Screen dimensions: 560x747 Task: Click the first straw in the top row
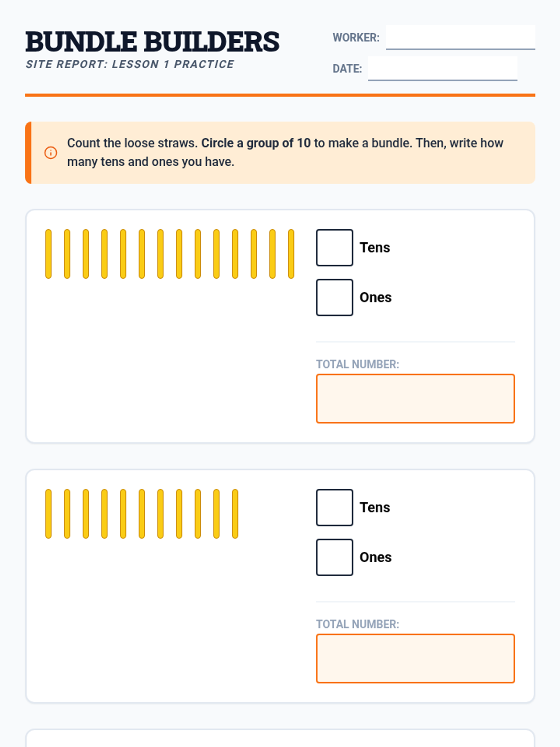(49, 254)
